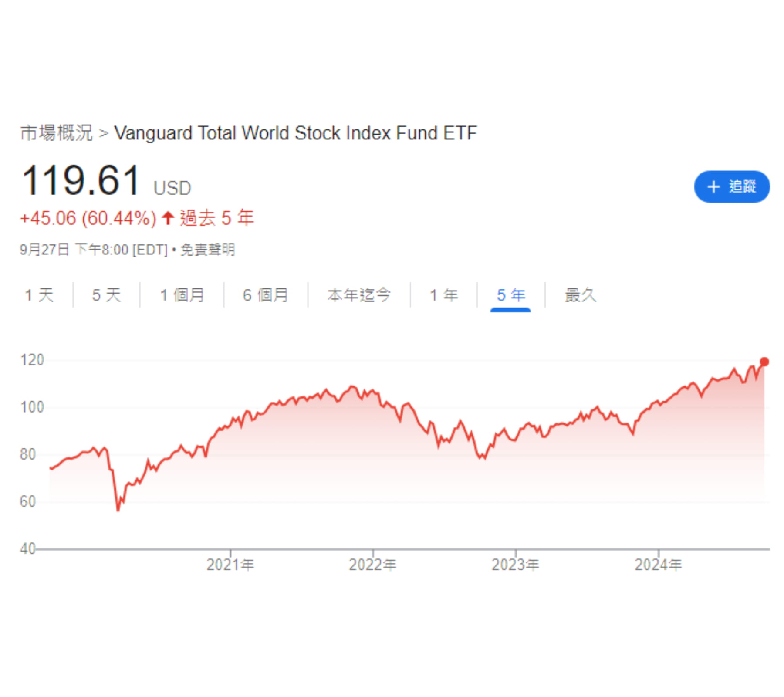Click the 9月27日 timestamp text
This screenshot has height=697, width=784.
(44, 250)
